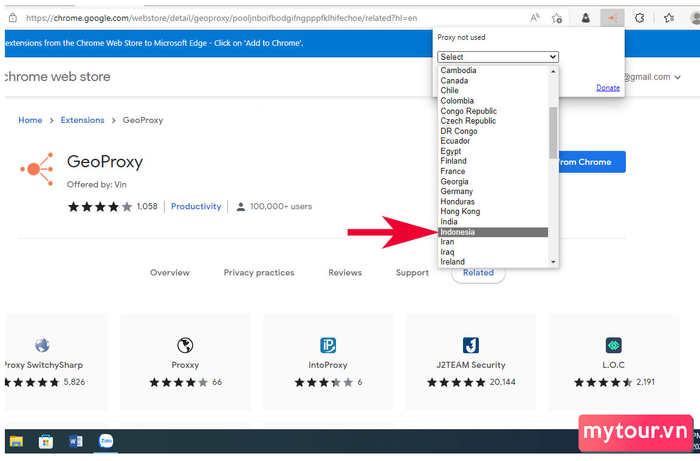
Task: Open Word from the taskbar
Action: tap(75, 441)
